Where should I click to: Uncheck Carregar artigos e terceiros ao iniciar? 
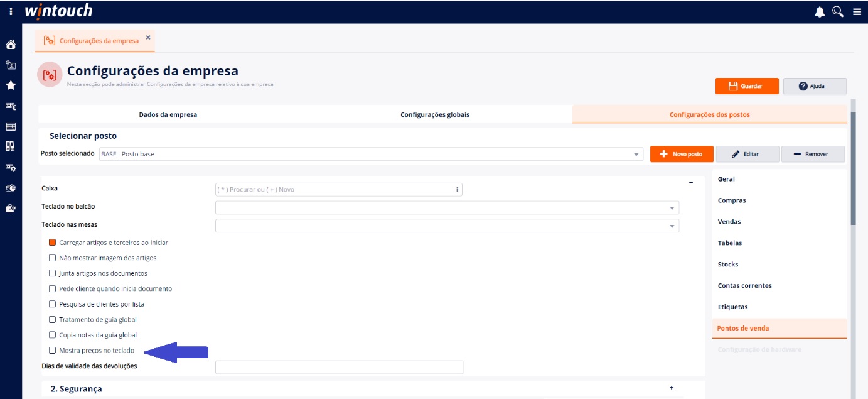(x=53, y=243)
